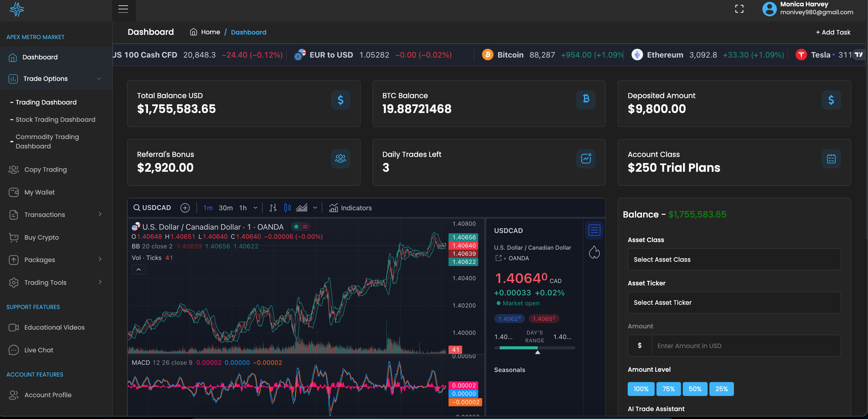
Task: Open the watchlist details panel icon
Action: pos(594,231)
